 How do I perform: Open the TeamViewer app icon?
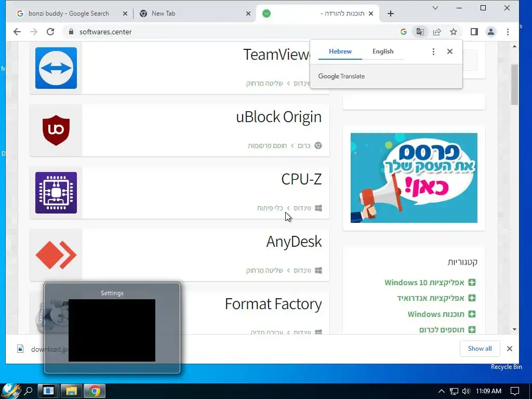[x=56, y=68]
